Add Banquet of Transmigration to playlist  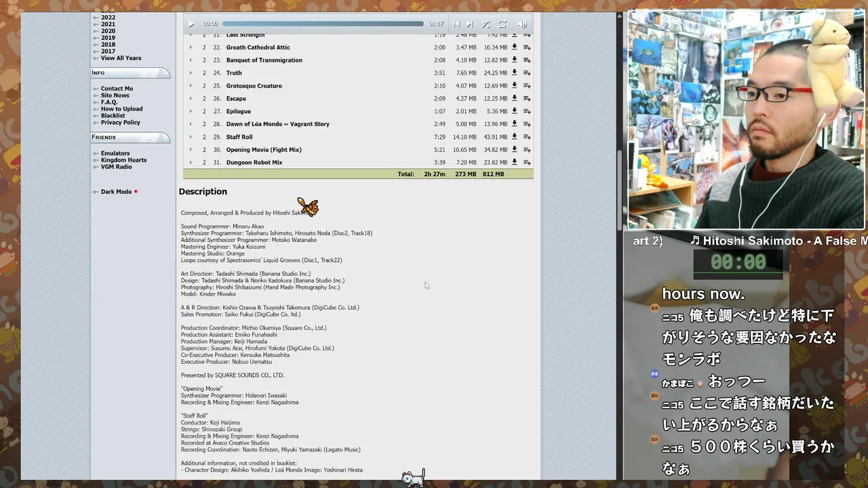pos(527,60)
